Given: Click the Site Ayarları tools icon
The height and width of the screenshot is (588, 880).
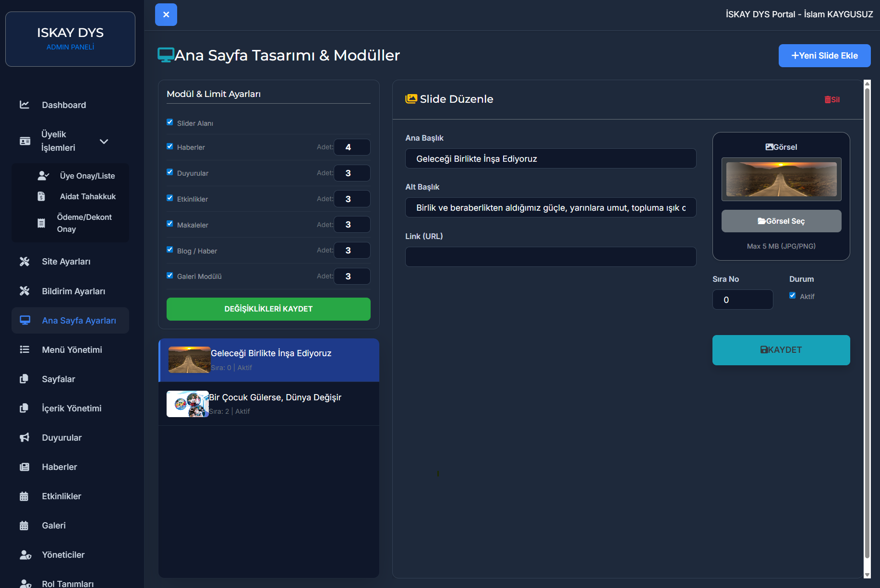Looking at the screenshot, I should point(24,261).
